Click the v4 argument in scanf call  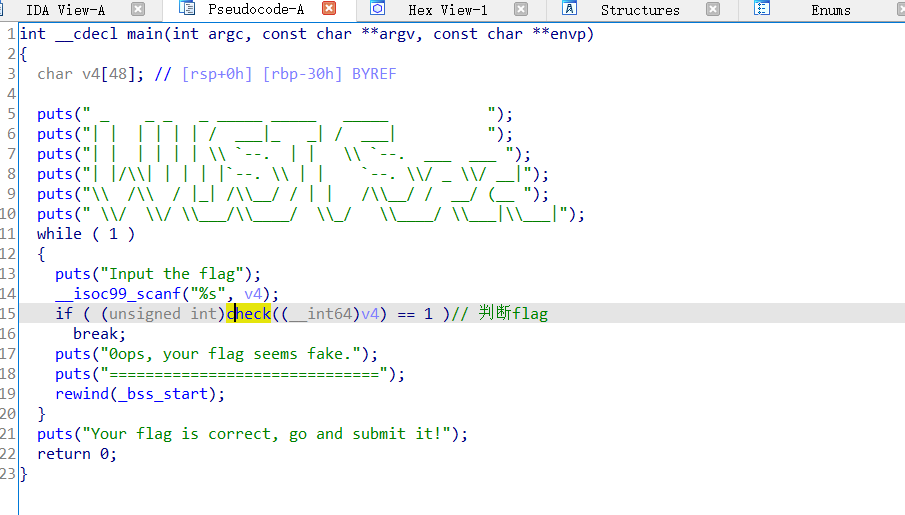point(253,294)
